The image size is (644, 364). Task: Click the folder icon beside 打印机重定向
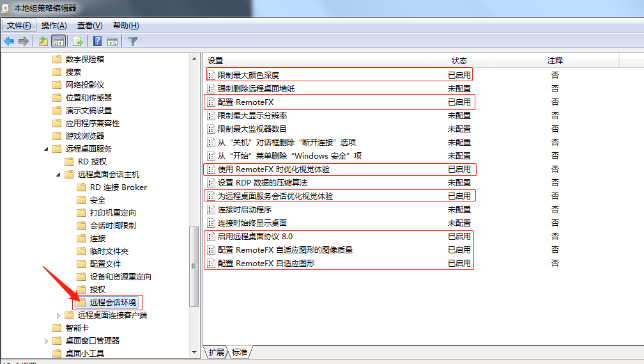click(x=81, y=212)
